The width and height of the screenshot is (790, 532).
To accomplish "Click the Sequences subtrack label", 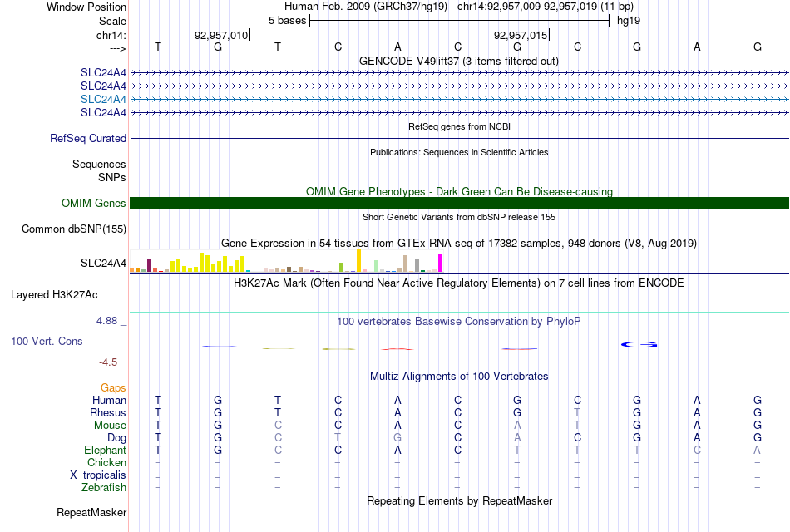I will point(99,165).
